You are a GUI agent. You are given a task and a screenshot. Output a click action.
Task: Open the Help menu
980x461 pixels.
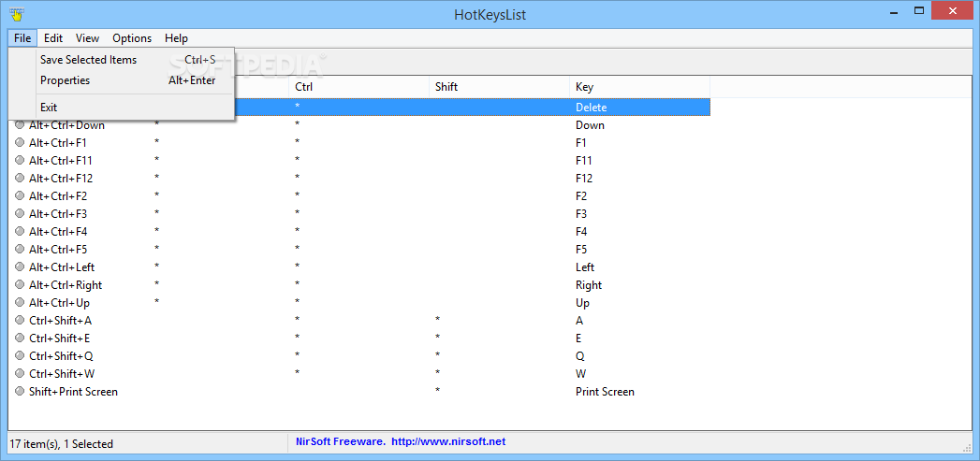tap(176, 38)
